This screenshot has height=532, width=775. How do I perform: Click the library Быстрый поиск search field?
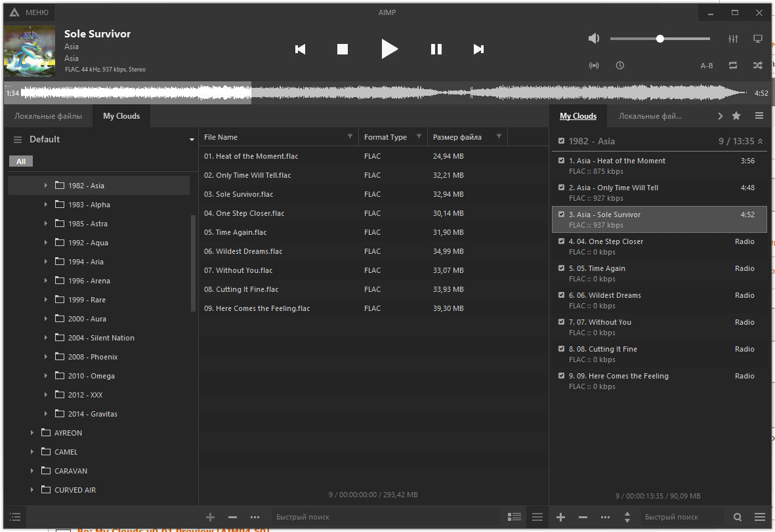click(x=385, y=517)
